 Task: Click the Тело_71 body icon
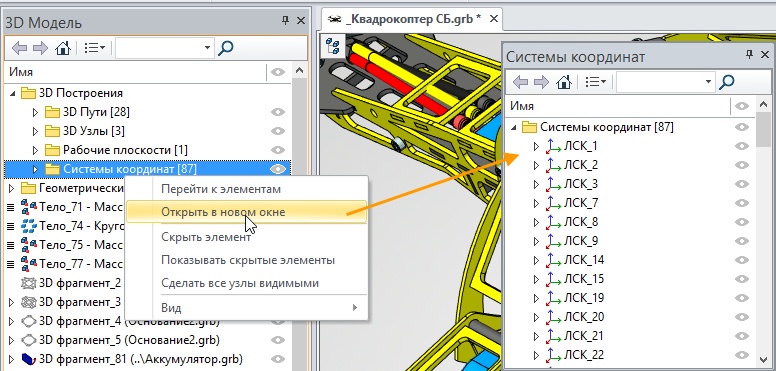tap(29, 207)
